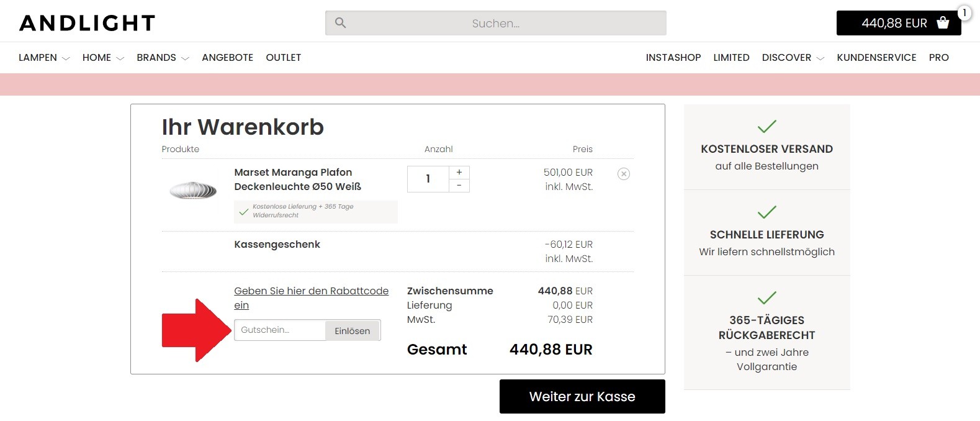The image size is (980, 421).
Task: Open Marset Maranga Plafon product link
Action: tap(298, 179)
